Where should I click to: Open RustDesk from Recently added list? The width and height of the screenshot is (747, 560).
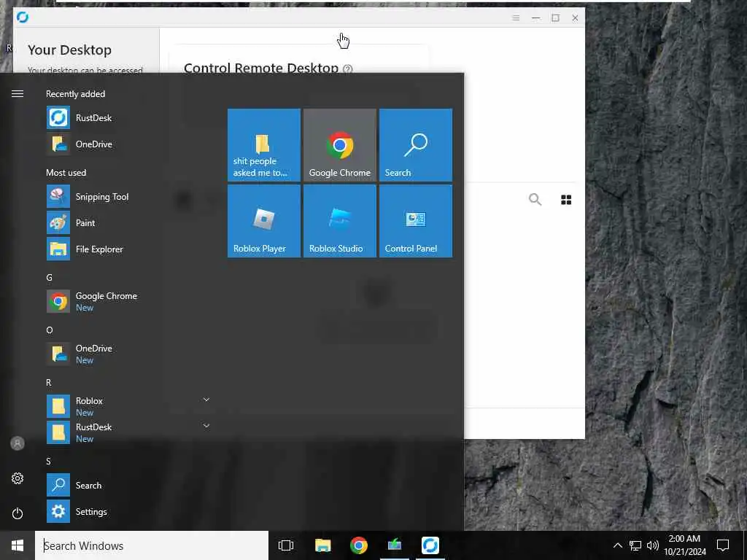(x=128, y=117)
